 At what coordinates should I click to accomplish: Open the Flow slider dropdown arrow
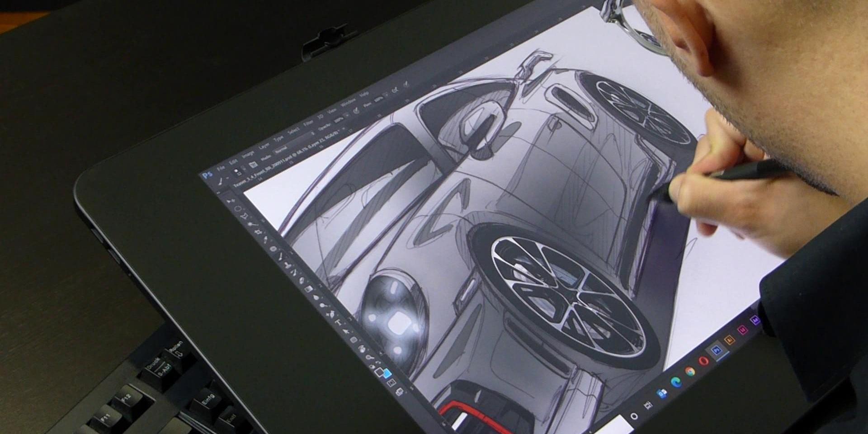(387, 94)
